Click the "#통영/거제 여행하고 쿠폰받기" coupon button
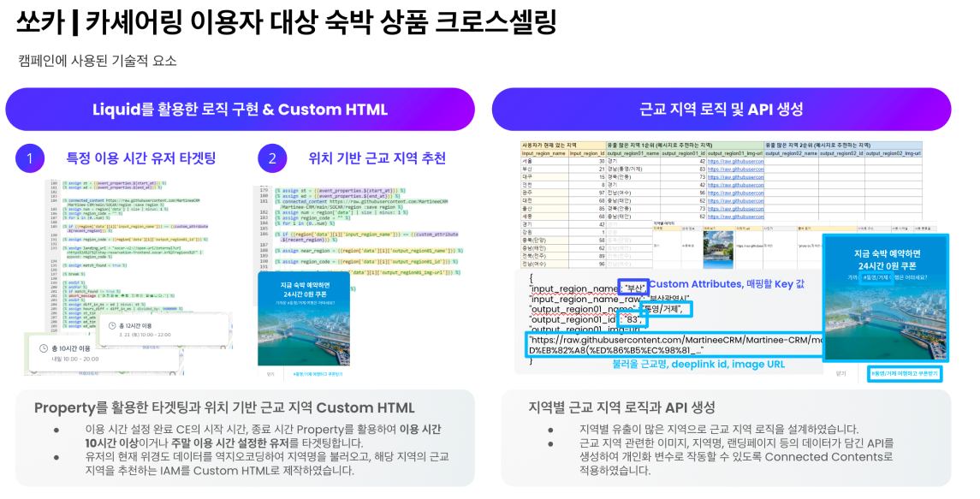This screenshot has height=499, width=980. click(x=905, y=373)
